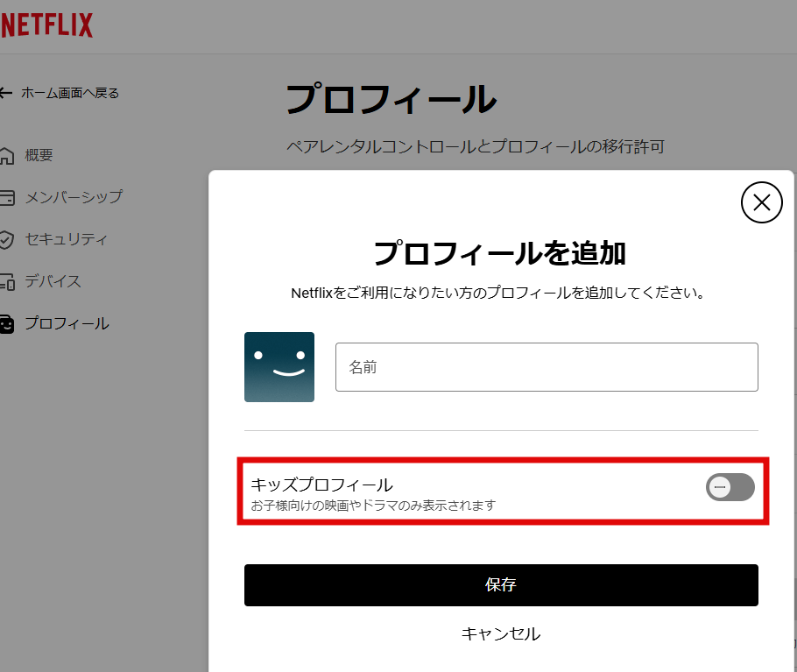Click the devices icon beside デバイス

point(6,282)
